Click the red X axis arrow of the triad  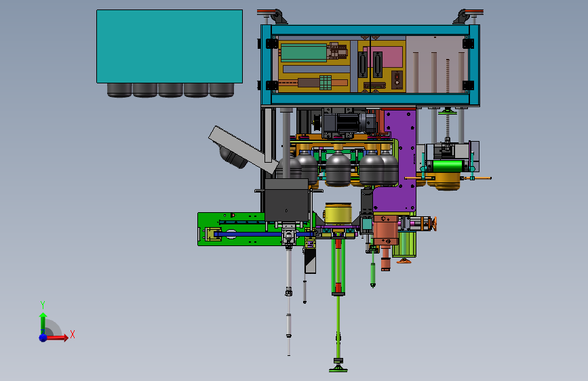pos(57,338)
